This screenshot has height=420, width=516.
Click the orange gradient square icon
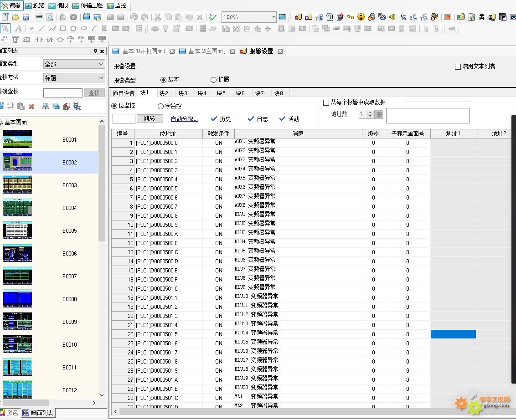448,17
